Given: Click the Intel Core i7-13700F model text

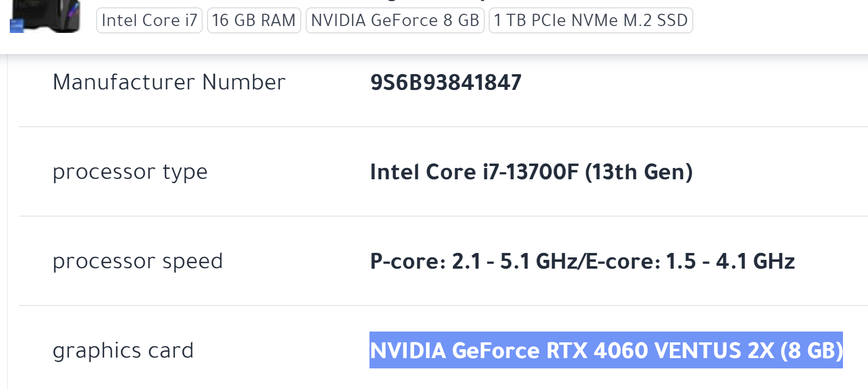Looking at the screenshot, I should 474,172.
